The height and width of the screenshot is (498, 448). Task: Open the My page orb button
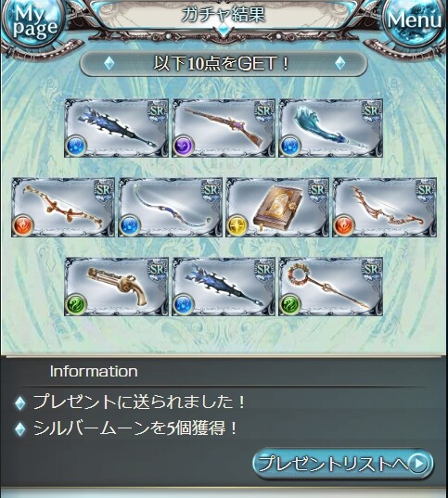pos(33,23)
